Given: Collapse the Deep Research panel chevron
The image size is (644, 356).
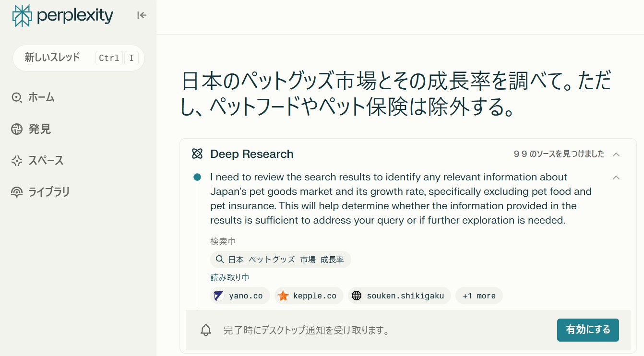Looking at the screenshot, I should pyautogui.click(x=616, y=154).
